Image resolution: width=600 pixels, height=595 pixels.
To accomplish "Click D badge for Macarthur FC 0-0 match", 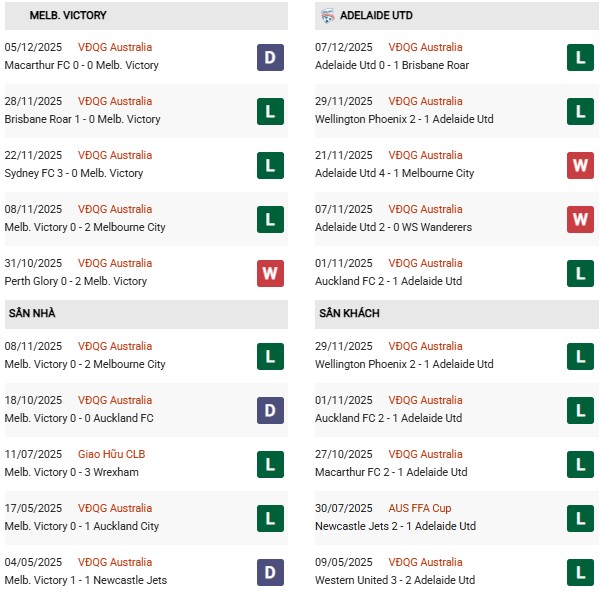I will pos(270,57).
